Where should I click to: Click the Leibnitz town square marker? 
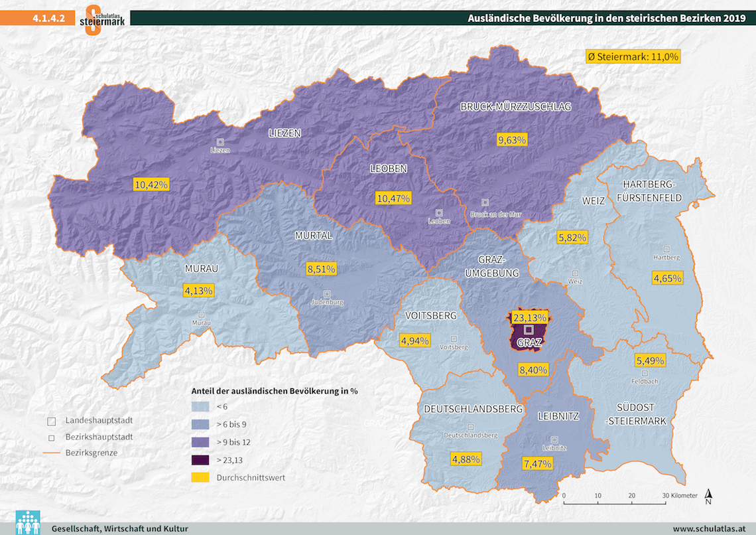click(x=554, y=439)
